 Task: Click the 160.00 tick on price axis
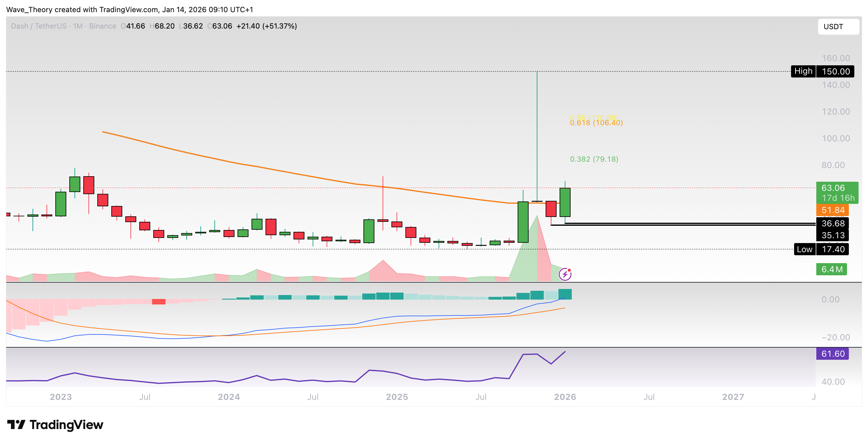[835, 58]
